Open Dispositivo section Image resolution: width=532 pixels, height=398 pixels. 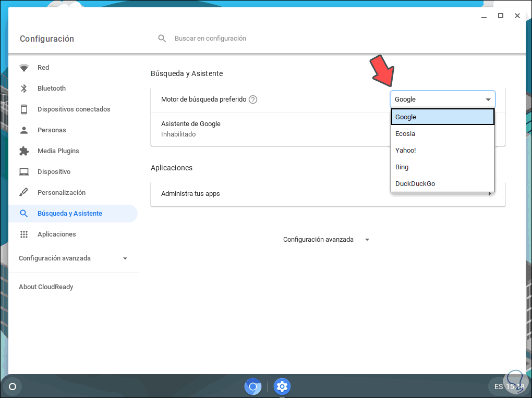(73, 172)
